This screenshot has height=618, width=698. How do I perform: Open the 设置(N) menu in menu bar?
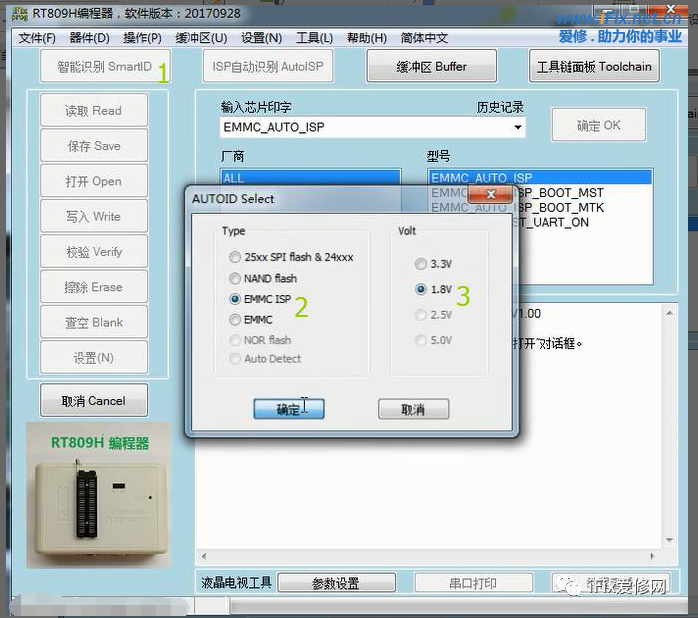point(261,38)
